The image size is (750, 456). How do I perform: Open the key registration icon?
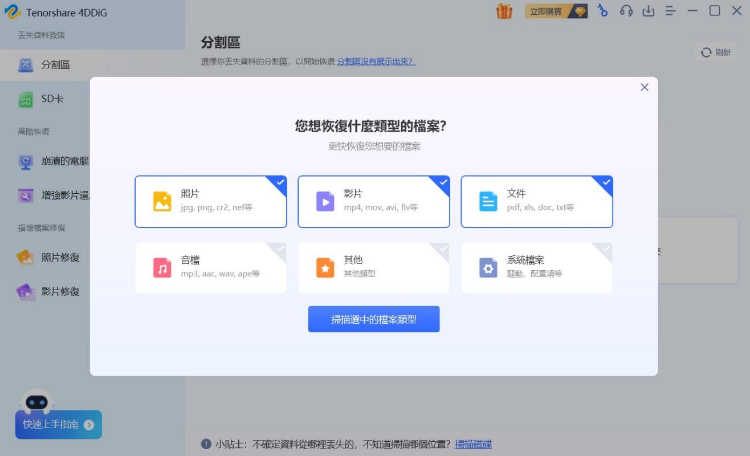pyautogui.click(x=603, y=11)
